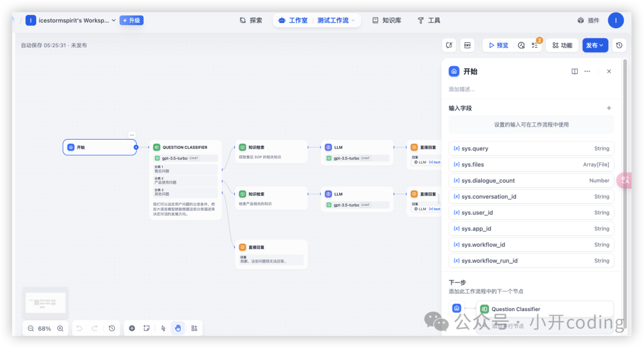This screenshot has height=348, width=644.
Task: Open checklist with 2 issues badge
Action: [x=535, y=45]
